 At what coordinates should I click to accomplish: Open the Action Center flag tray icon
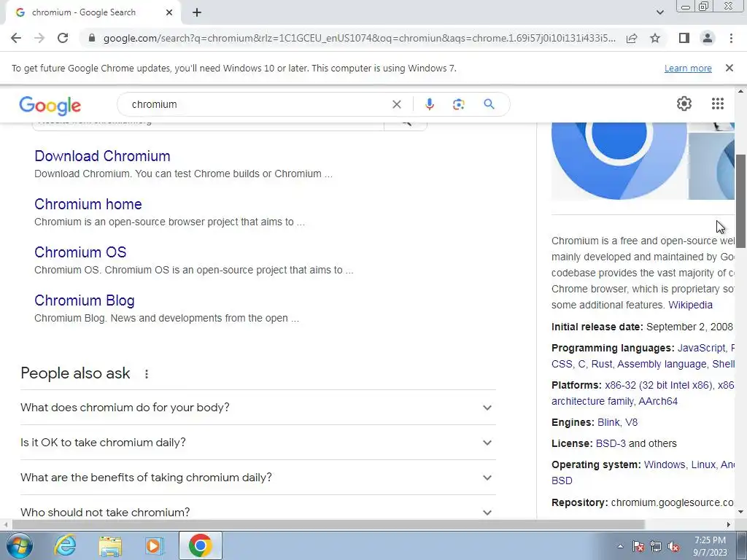638,546
